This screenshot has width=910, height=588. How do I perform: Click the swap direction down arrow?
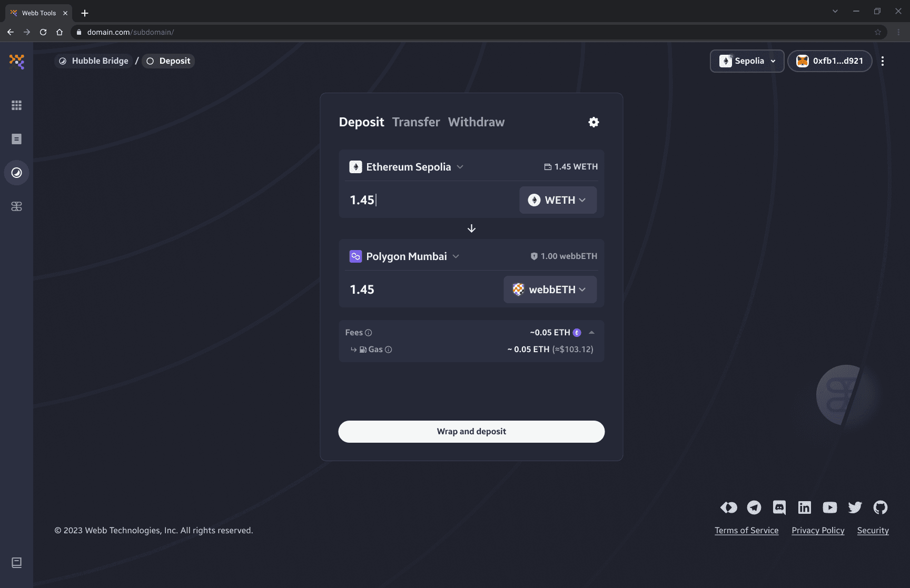point(471,228)
